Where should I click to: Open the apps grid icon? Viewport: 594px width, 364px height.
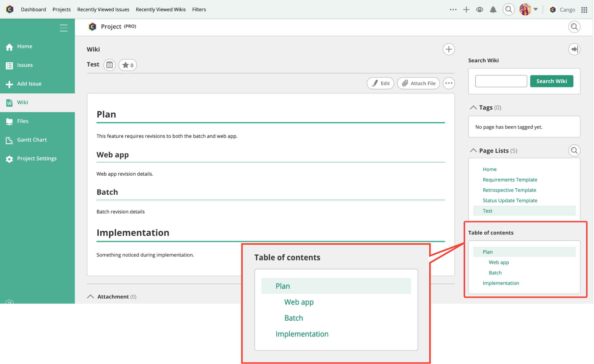tap(584, 10)
